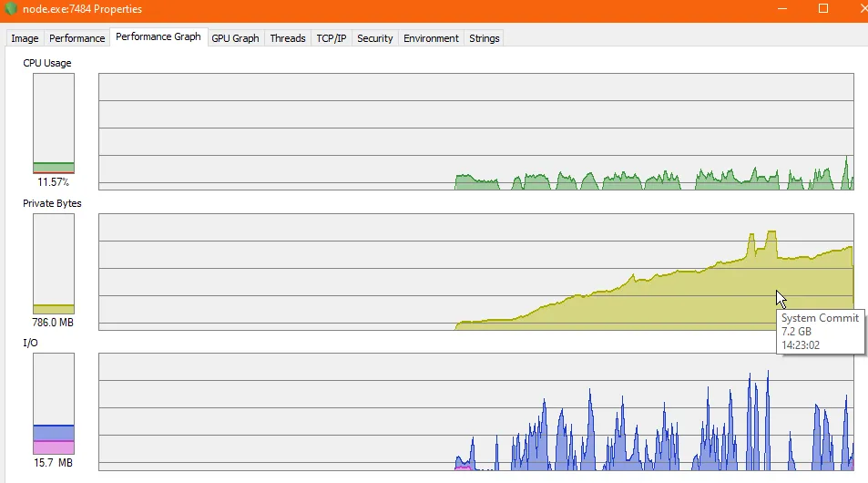Click the 15.7 MB I/O value

(x=53, y=463)
